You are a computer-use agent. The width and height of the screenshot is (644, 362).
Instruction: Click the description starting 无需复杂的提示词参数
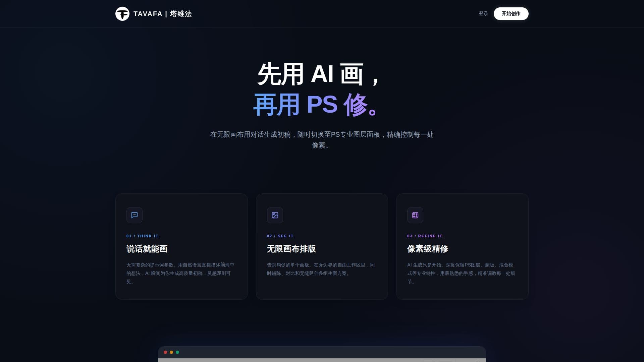click(x=180, y=273)
